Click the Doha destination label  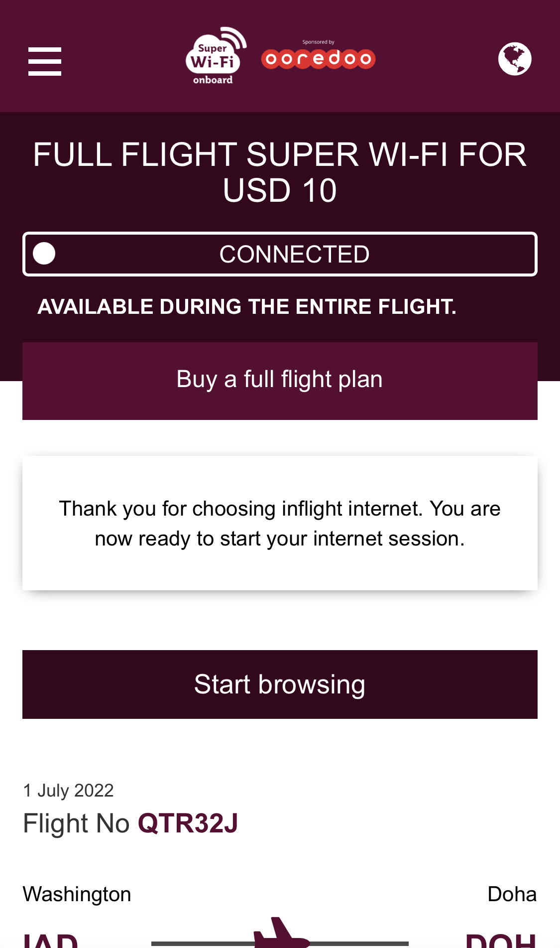(512, 894)
